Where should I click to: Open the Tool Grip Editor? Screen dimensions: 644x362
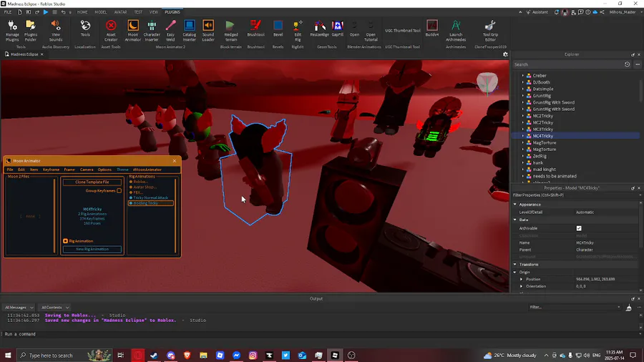click(x=490, y=31)
